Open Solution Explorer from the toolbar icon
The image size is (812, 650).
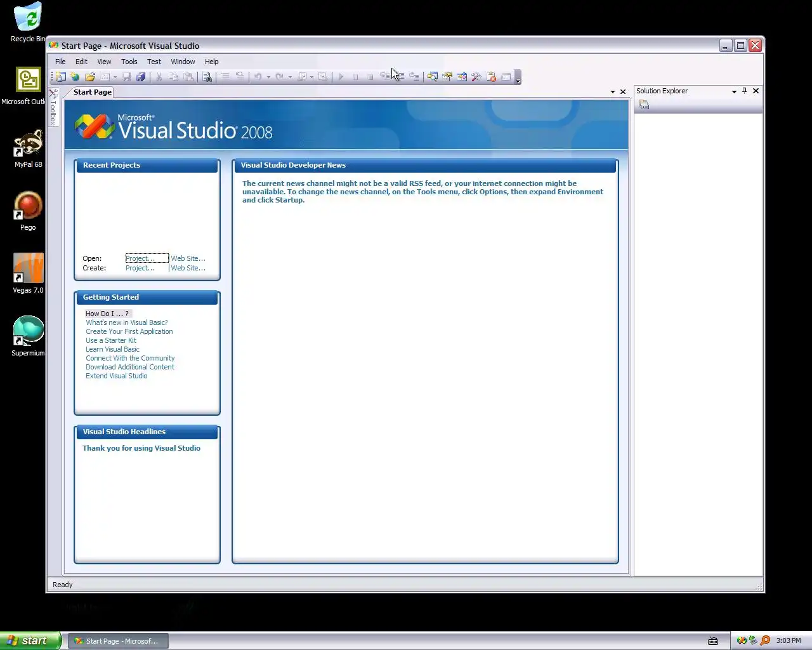coord(432,77)
